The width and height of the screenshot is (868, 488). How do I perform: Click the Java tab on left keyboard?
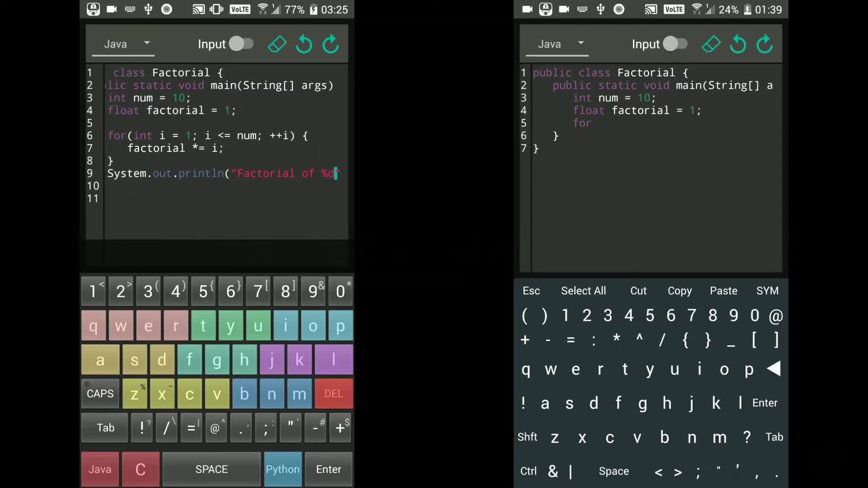(100, 469)
